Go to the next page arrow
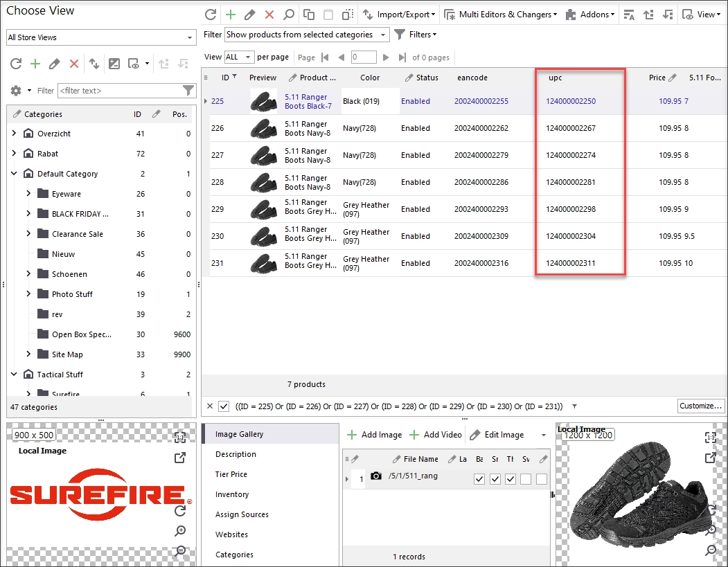 (385, 57)
